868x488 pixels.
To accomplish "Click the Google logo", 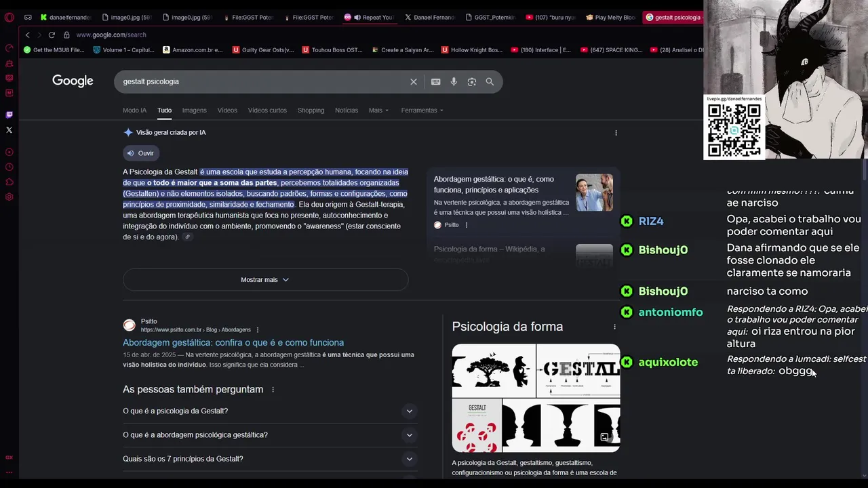I will tap(73, 81).
